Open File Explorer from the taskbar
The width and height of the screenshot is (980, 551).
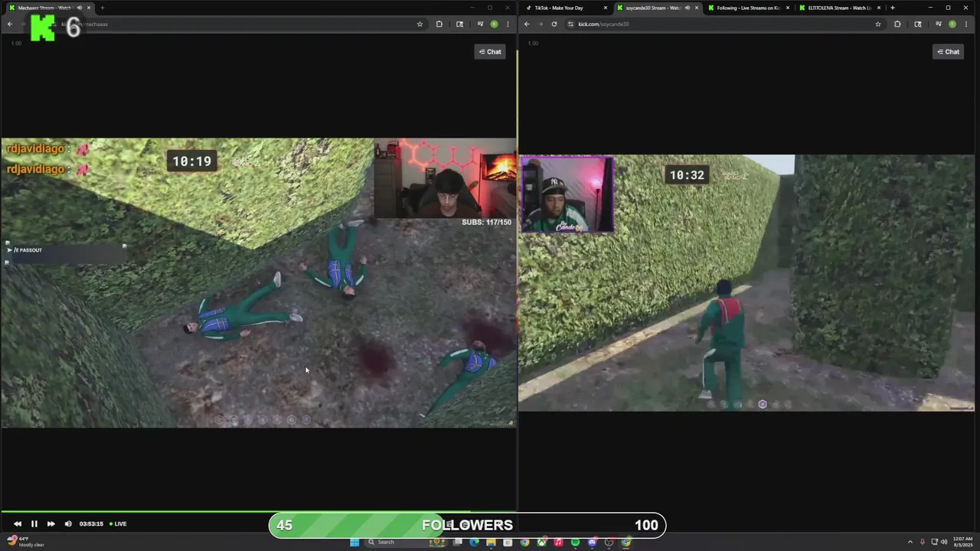coord(491,542)
